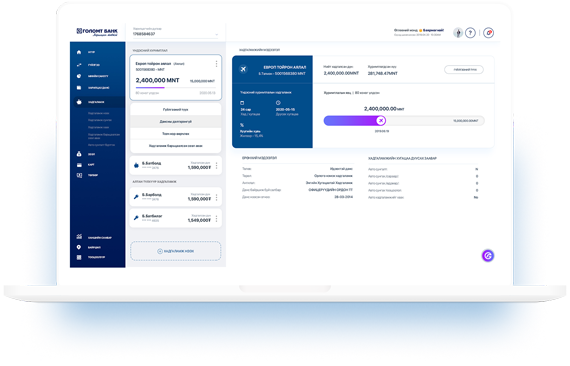Choose the highlighted grey row in the card actions menu
Image resolution: width=570 pixels, height=366 pixels.
176,121
